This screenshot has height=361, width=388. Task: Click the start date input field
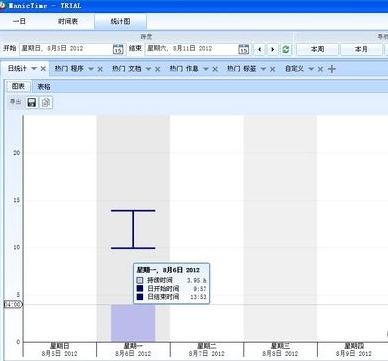[x=66, y=49]
